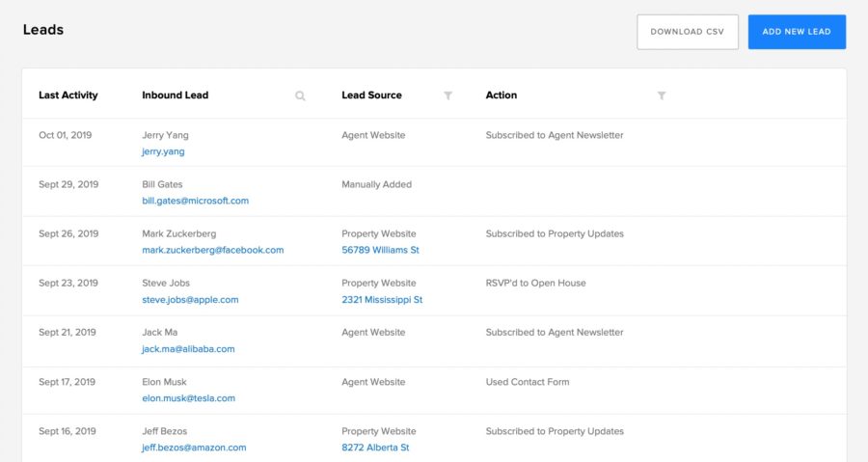Open the 8272 Alberta St property link
This screenshot has width=868, height=462.
[x=375, y=448]
